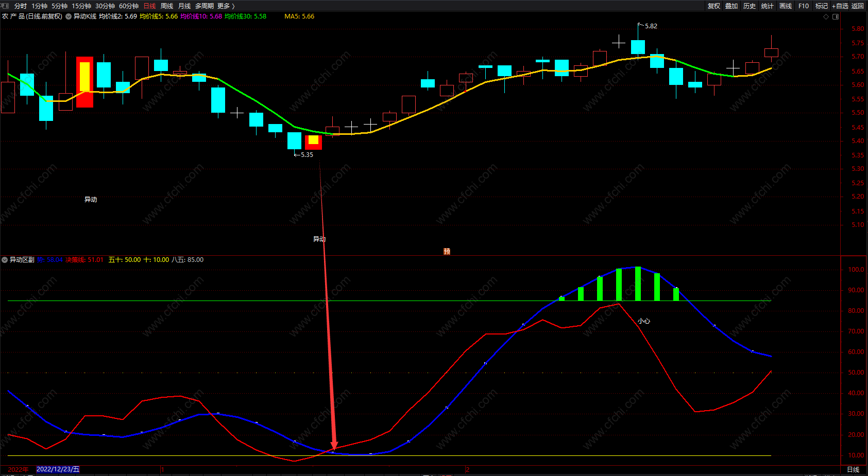Viewport: 868px width, 476px height.
Task: Click the 标记 mark tool
Action: pyautogui.click(x=822, y=6)
